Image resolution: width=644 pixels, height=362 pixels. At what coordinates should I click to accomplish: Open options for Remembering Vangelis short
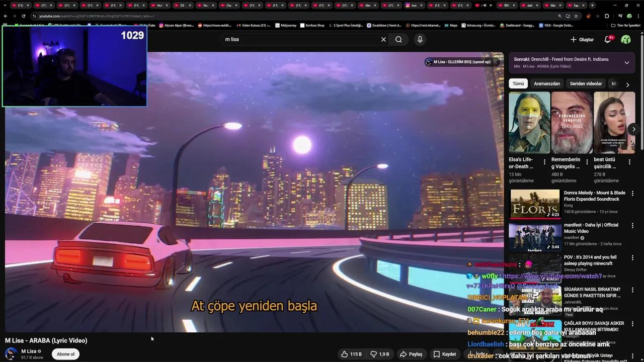(x=587, y=162)
